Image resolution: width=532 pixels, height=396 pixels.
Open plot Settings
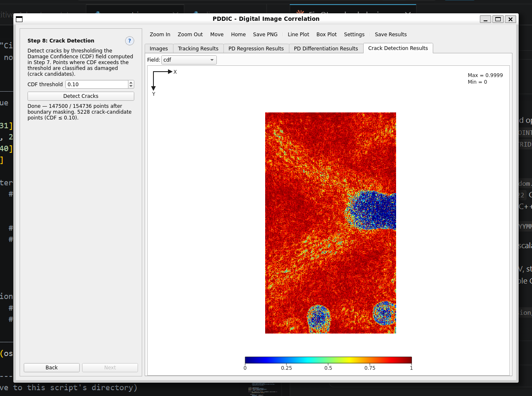[x=354, y=35]
